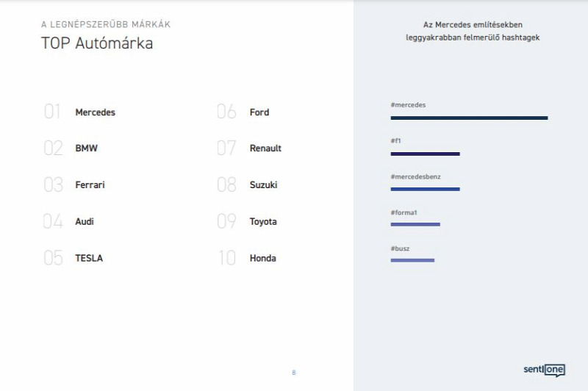Click the rank number 07
Viewport: 588px width, 391px height.
tap(226, 148)
